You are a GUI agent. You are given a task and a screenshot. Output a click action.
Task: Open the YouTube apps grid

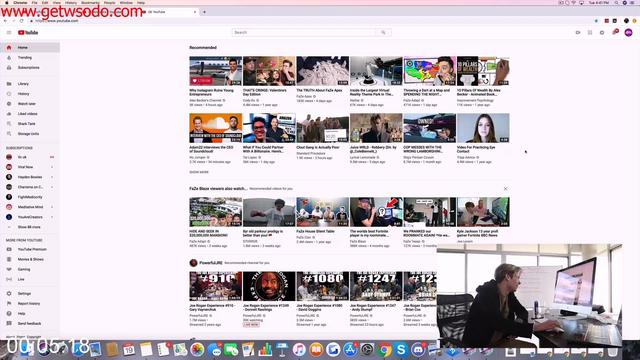590,32
